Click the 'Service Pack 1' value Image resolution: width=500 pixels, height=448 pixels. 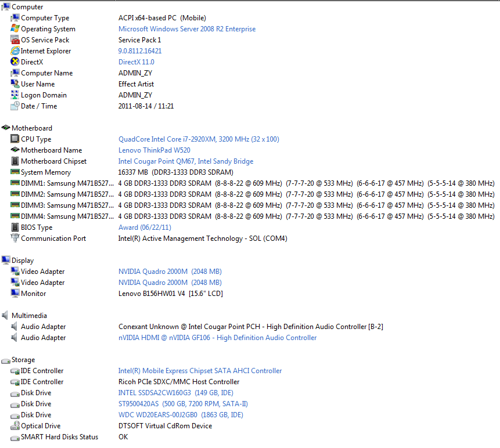140,40
